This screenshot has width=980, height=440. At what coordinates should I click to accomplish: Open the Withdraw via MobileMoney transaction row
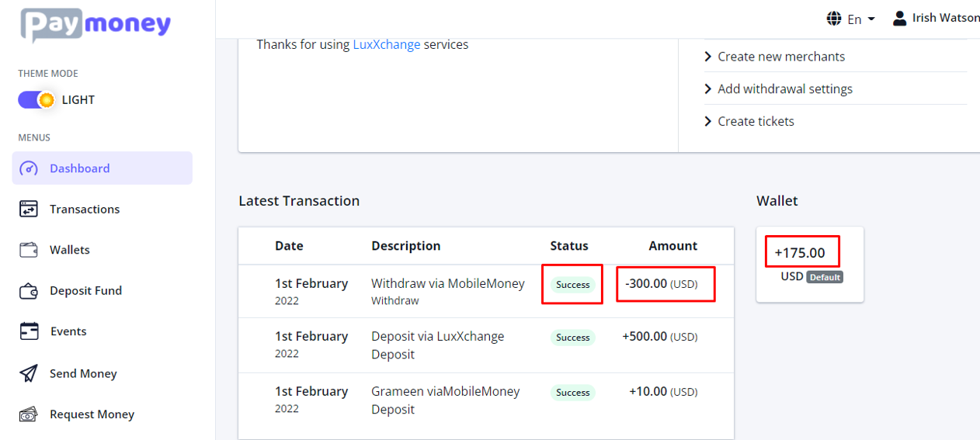pyautogui.click(x=447, y=284)
